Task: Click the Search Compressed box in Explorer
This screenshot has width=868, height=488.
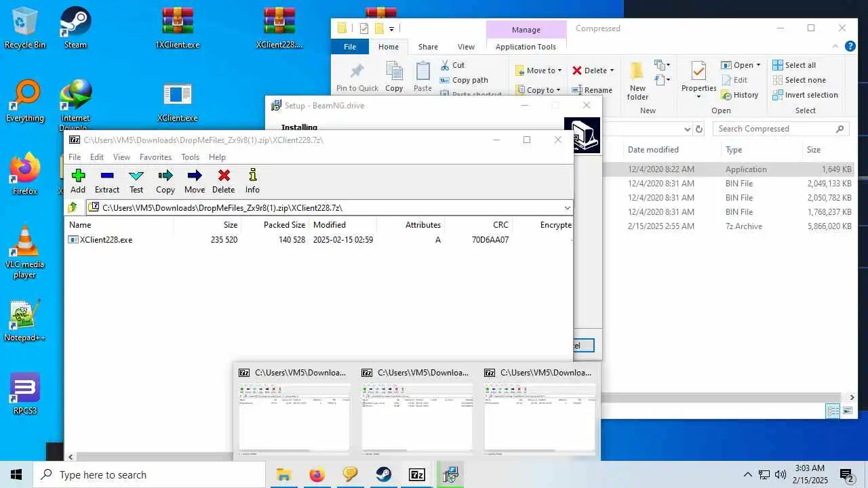Action: 781,129
